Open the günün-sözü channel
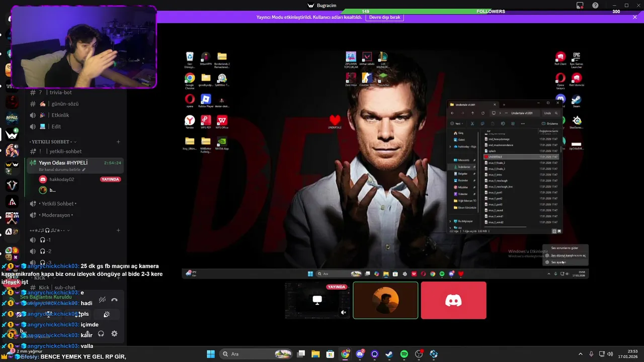Screen dimensions: 644x362 click(75, 104)
